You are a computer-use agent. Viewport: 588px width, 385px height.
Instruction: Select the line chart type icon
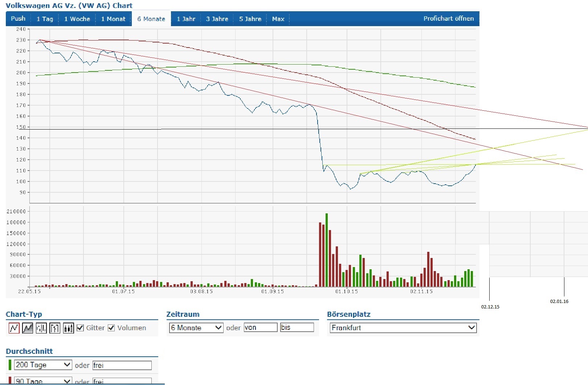coord(14,328)
